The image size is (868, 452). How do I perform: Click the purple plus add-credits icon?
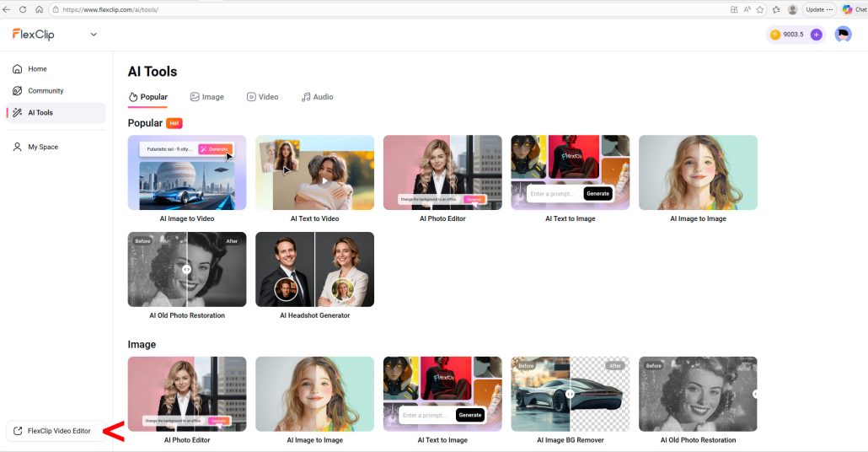click(x=816, y=35)
